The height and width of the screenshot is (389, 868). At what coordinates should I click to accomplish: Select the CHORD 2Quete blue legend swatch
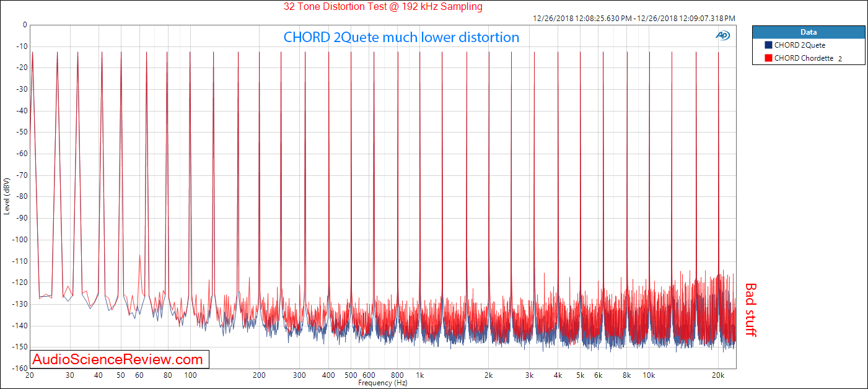(768, 45)
